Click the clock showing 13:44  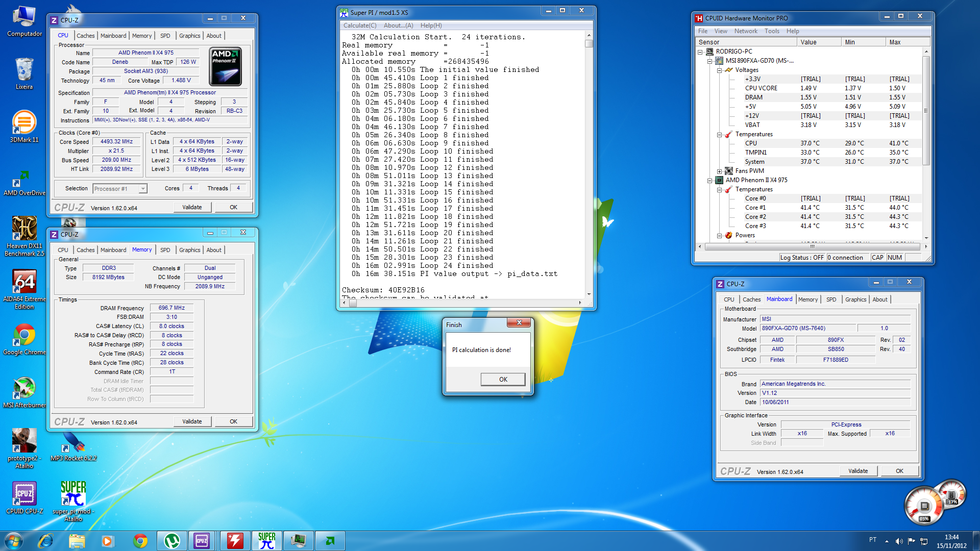[x=951, y=537]
